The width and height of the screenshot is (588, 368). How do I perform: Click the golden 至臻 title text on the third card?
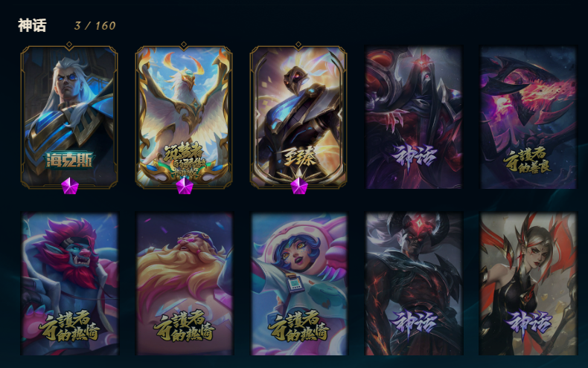(299, 157)
